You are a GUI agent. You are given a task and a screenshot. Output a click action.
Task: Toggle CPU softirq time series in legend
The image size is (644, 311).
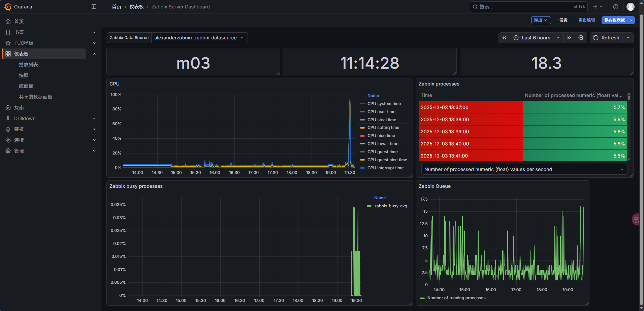(x=383, y=128)
